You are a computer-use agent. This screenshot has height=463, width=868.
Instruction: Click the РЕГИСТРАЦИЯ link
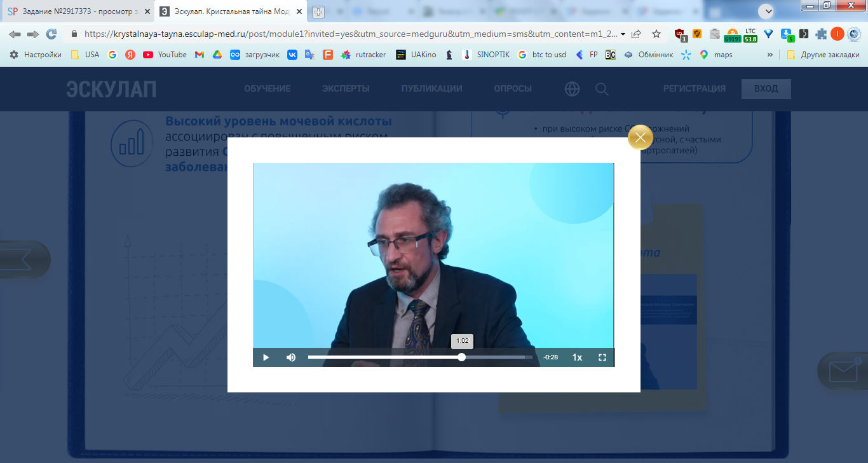point(695,89)
